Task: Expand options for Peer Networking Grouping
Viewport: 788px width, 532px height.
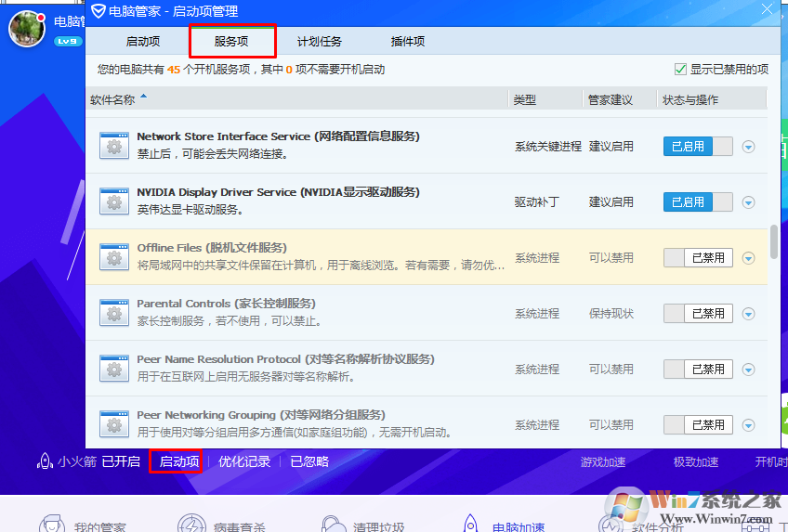Action: (x=748, y=425)
